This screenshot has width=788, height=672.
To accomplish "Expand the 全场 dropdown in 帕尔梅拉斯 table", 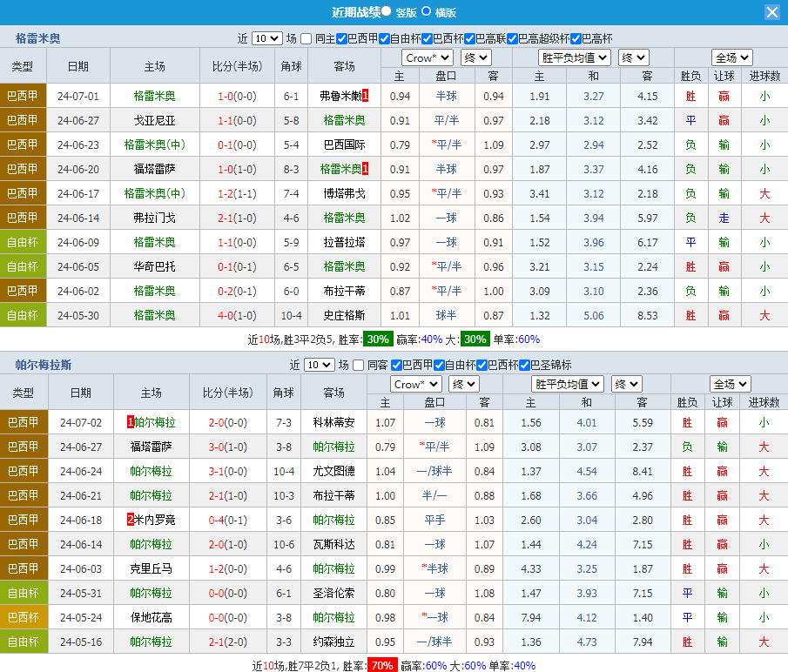I will [730, 384].
